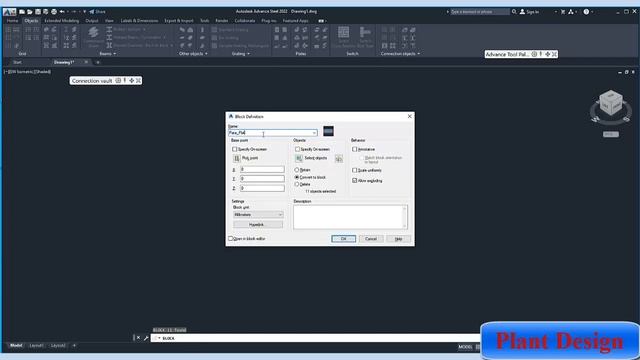This screenshot has height=360, width=640.
Task: Click the New drawing icon in quick access toolbar
Action: 22,12
